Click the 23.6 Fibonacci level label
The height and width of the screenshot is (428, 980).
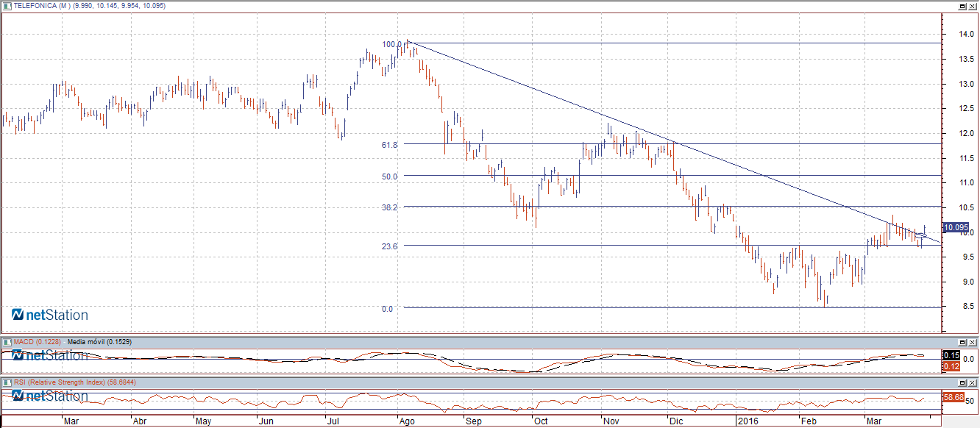(x=390, y=246)
